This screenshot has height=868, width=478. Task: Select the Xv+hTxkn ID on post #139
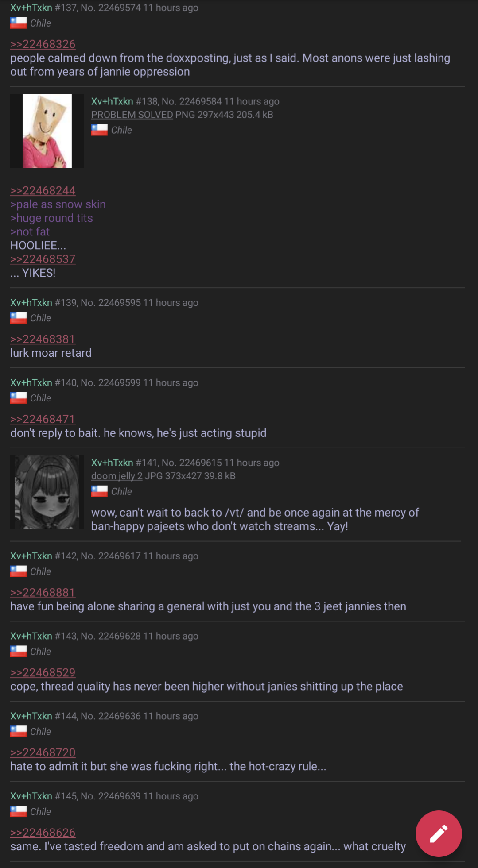point(31,302)
